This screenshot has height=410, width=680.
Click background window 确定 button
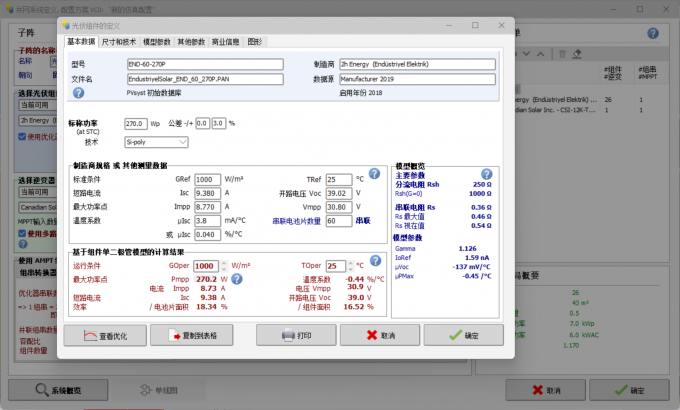[629, 390]
